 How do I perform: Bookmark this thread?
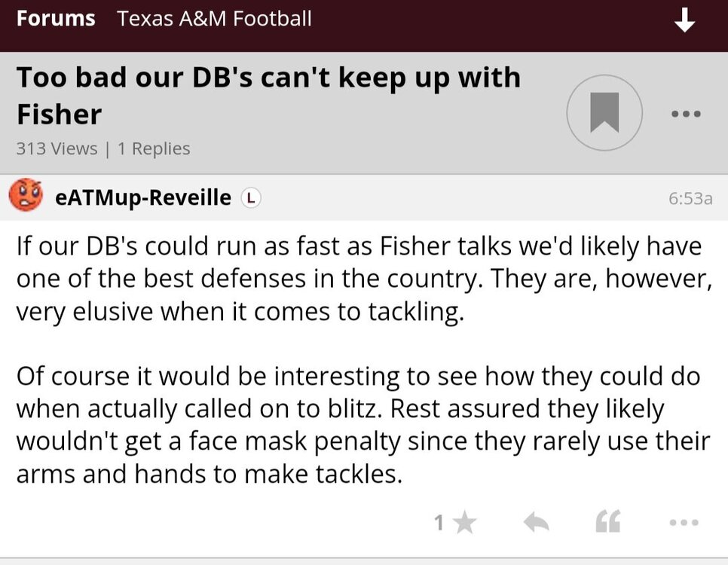[604, 113]
